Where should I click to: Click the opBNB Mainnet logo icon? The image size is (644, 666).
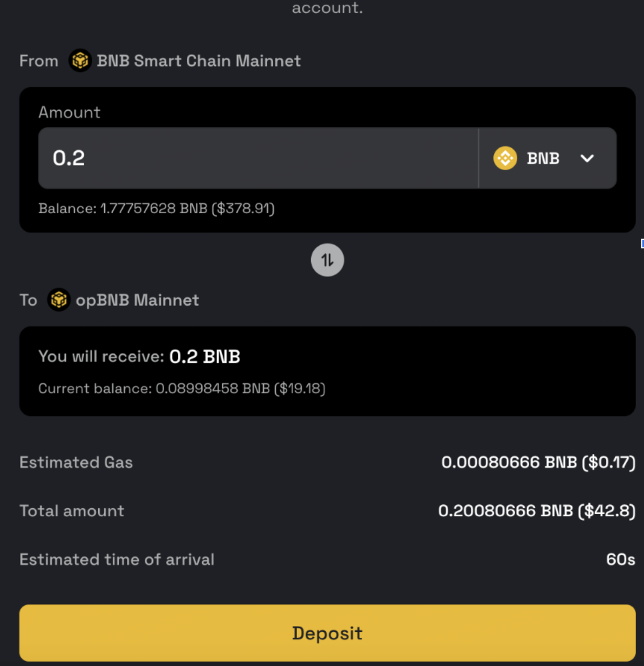59,300
